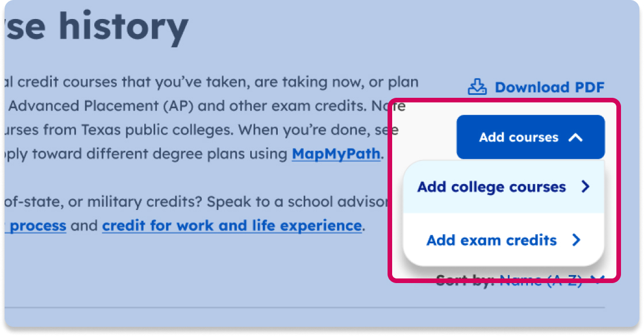Click the Sort by dropdown chevron
The image size is (644, 336).
tap(598, 280)
